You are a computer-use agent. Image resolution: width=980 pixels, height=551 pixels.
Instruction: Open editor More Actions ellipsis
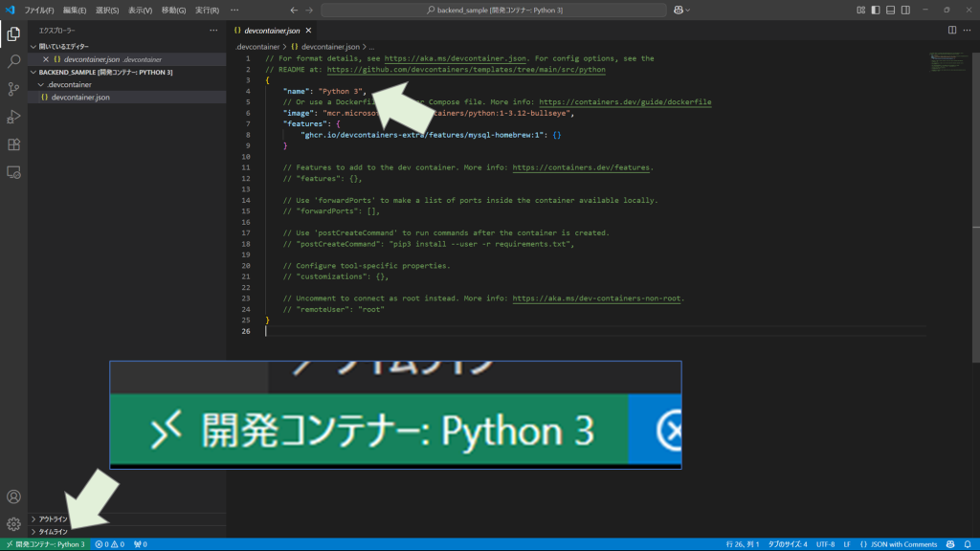[967, 30]
